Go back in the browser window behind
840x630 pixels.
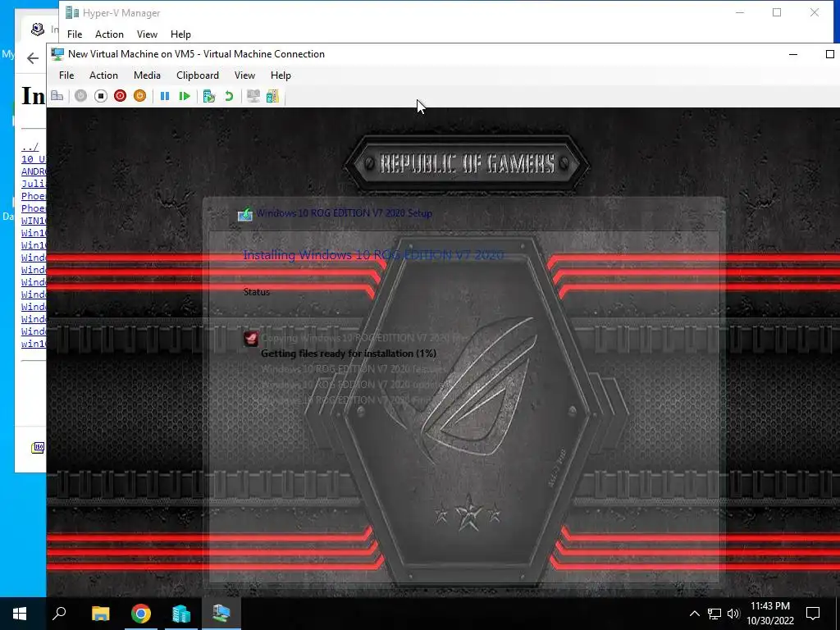coord(33,58)
